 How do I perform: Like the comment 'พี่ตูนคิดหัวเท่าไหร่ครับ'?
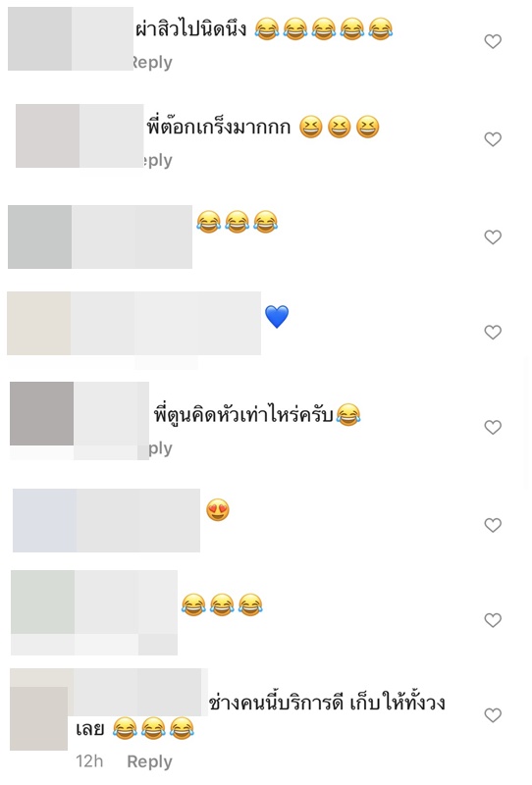493,427
